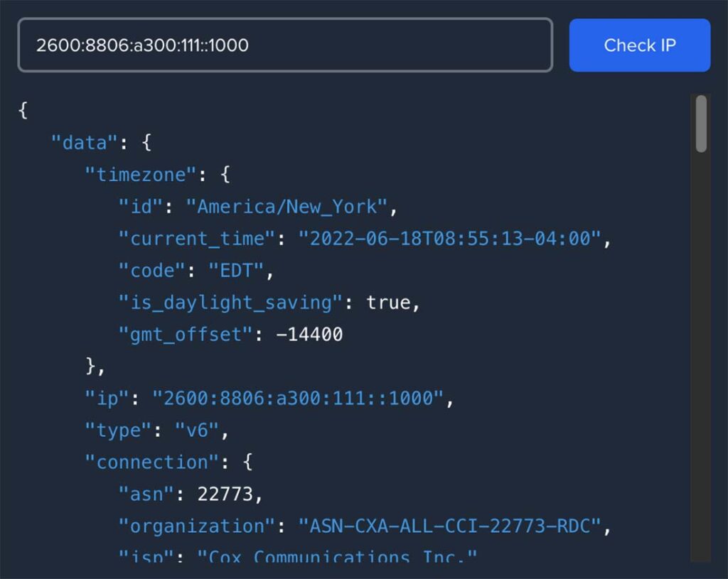Click the type value v6
This screenshot has height=579, width=728.
coord(196,430)
